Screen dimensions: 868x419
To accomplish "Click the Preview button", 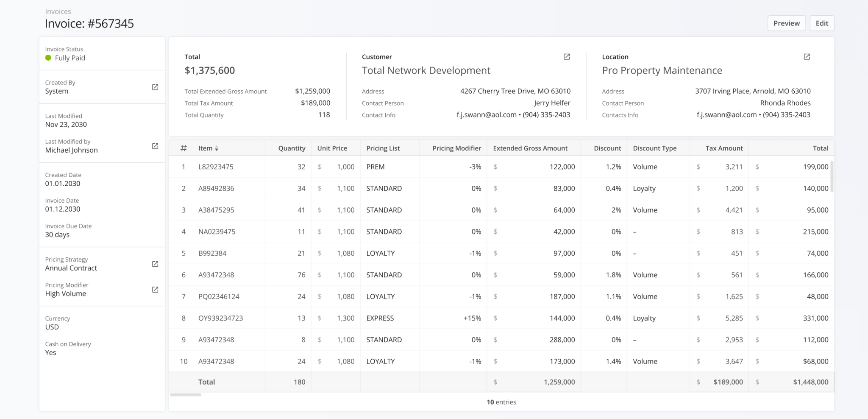I will pos(787,23).
